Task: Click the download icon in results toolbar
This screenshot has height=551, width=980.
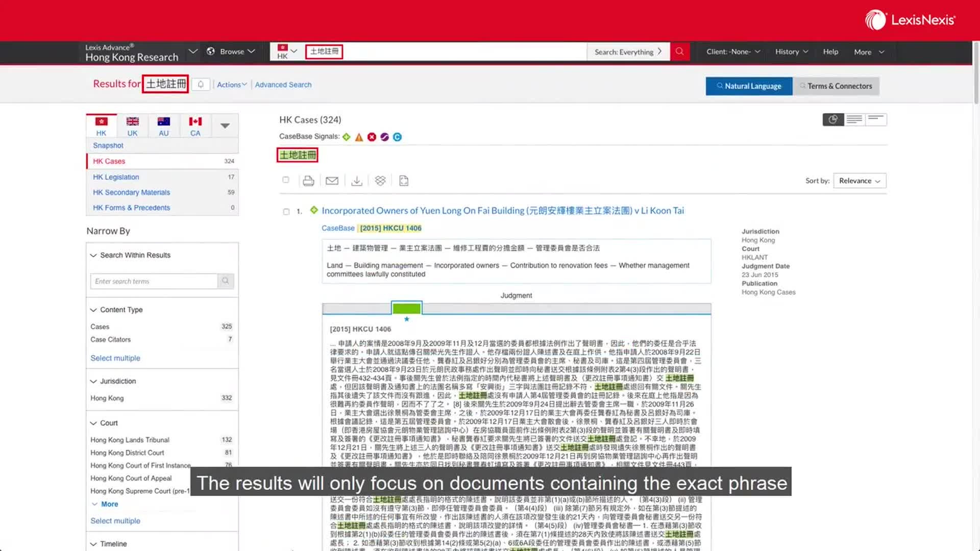Action: pyautogui.click(x=357, y=181)
